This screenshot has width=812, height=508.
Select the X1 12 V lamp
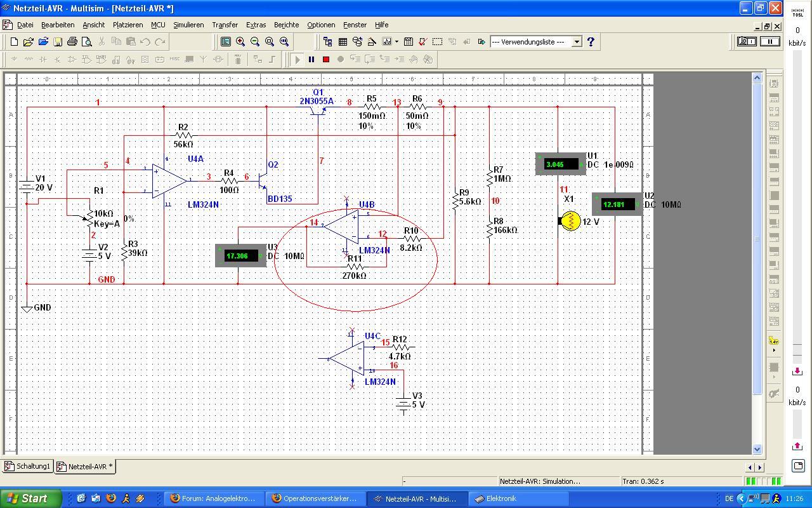pyautogui.click(x=570, y=221)
